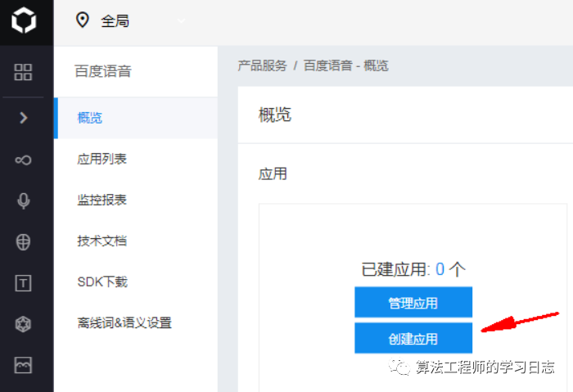Viewport: 573px width, 392px height.
Task: Open the infinity loop service icon
Action: coord(23,160)
